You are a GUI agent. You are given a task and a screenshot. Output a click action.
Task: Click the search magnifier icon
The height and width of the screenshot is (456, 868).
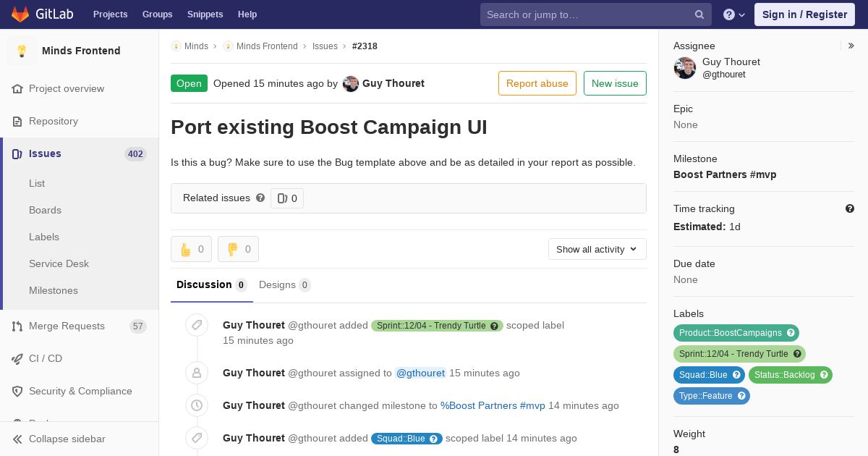(699, 14)
